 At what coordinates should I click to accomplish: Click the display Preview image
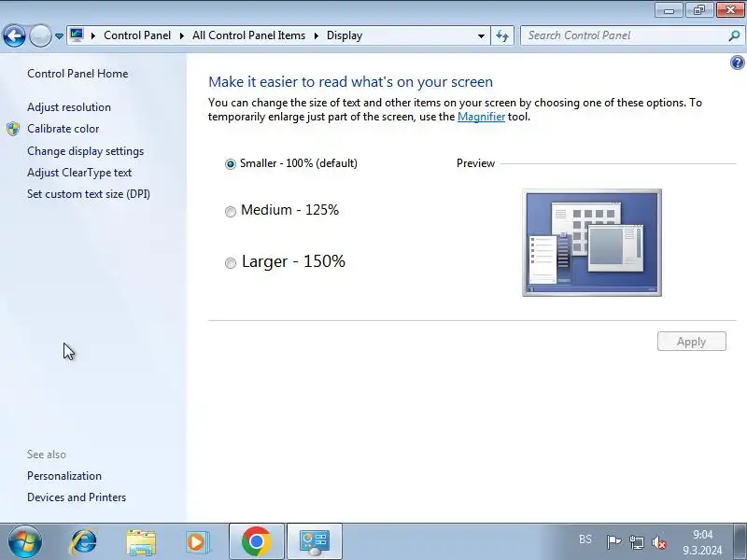pos(592,243)
